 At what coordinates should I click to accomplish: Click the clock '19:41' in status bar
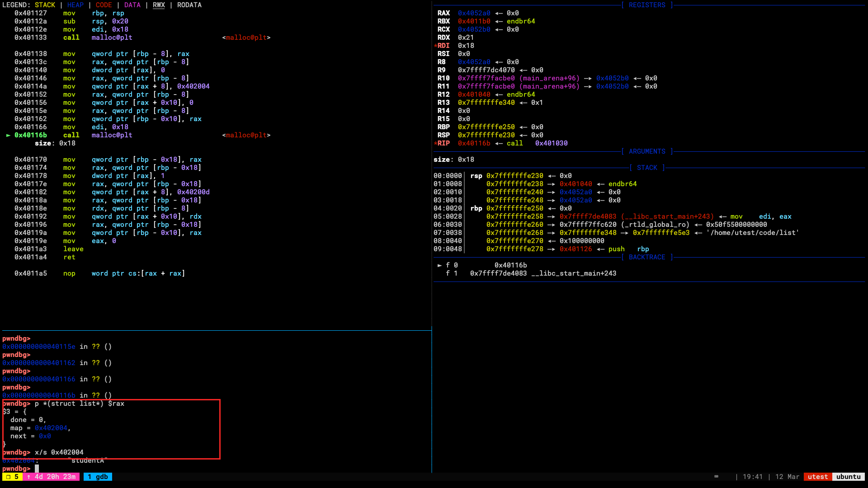pos(752,477)
